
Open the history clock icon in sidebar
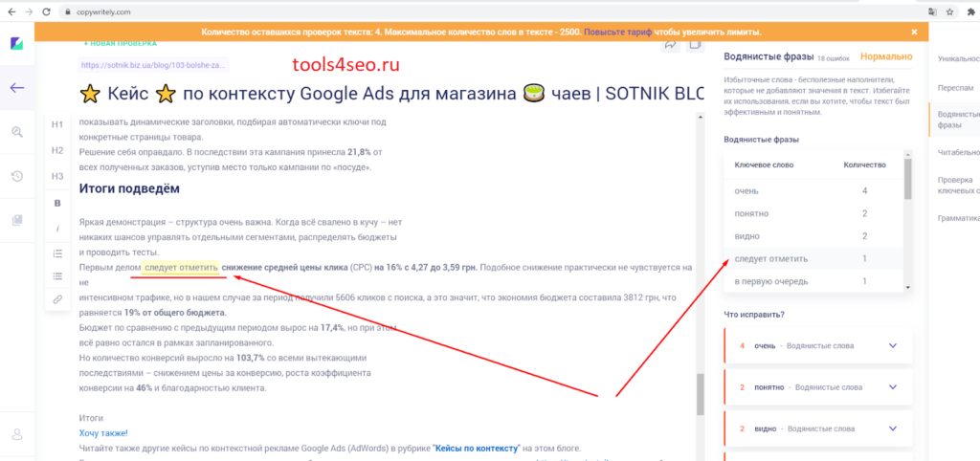tap(17, 176)
